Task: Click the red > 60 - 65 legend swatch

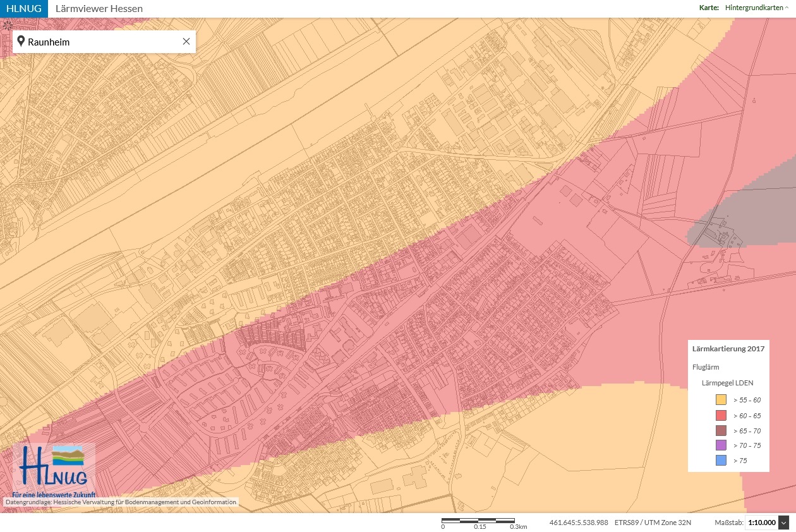Action: click(720, 415)
